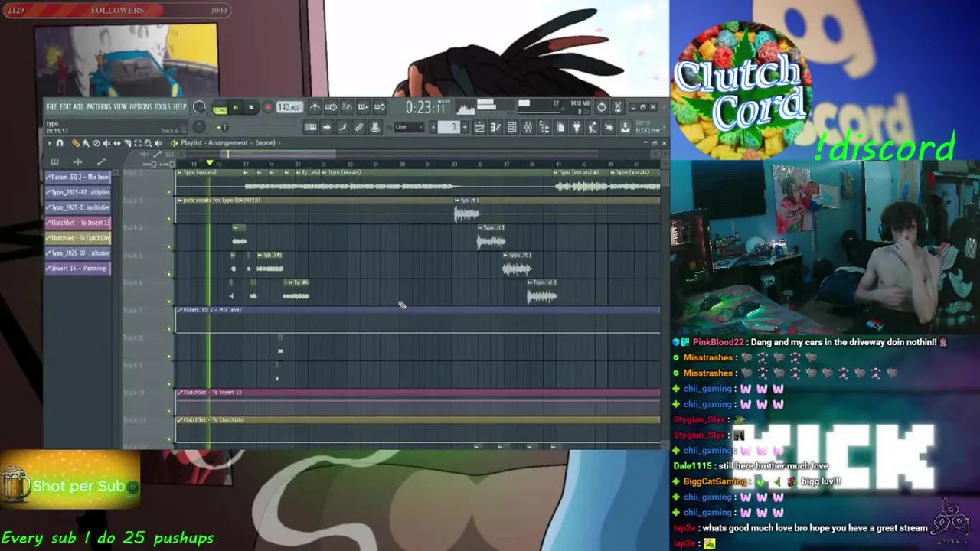Select ClutchSet - To ClutchLibs in picker
Image resolution: width=980 pixels, height=551 pixels.
click(77, 238)
